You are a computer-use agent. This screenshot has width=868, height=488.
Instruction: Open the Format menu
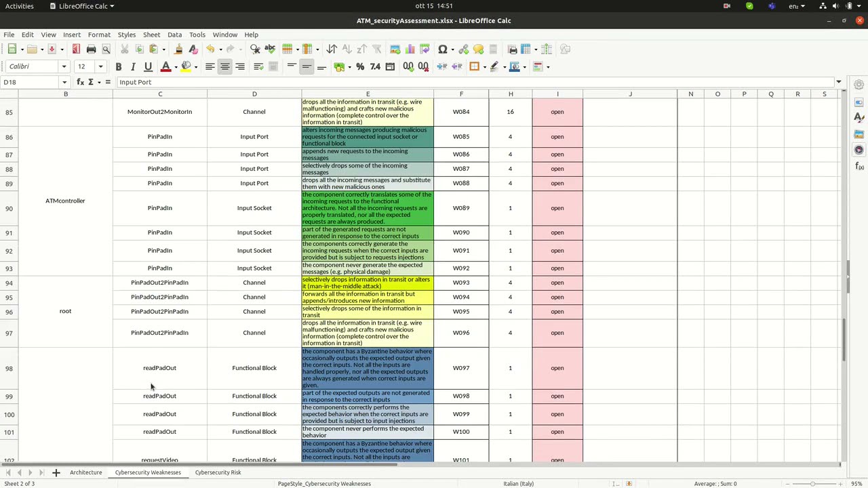click(x=99, y=35)
